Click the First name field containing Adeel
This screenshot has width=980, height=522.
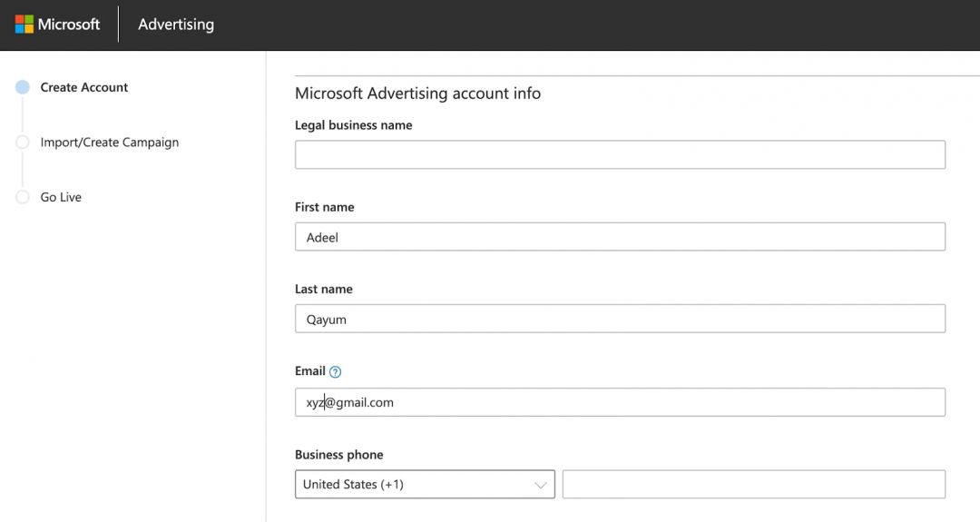620,237
